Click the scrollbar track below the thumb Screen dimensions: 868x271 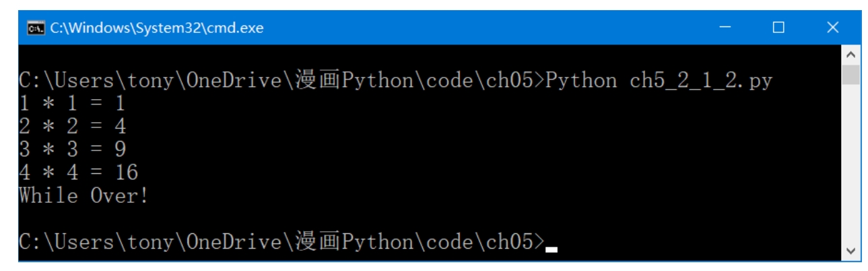click(x=851, y=164)
